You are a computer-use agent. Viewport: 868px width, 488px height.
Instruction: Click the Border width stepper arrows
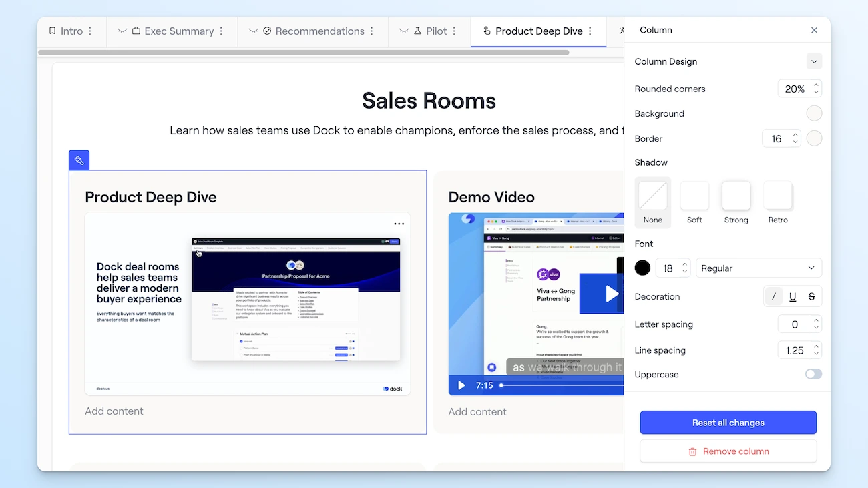(795, 139)
